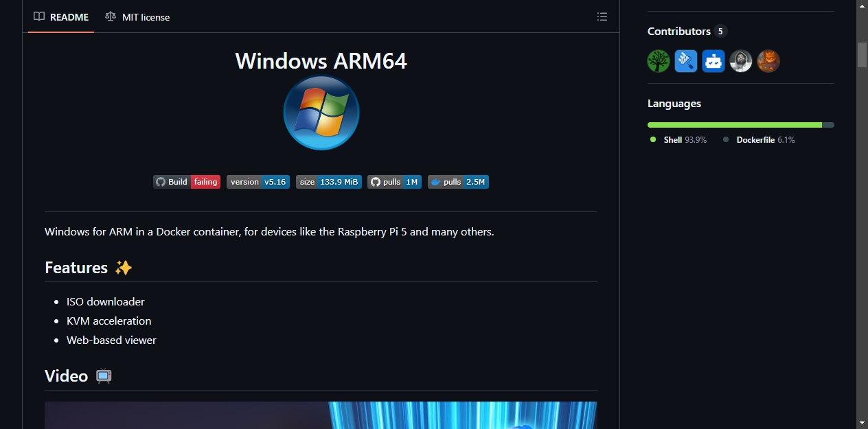Screen dimensions: 868x429
Task: Open the robot bot avatar contributor
Action: [713, 61]
